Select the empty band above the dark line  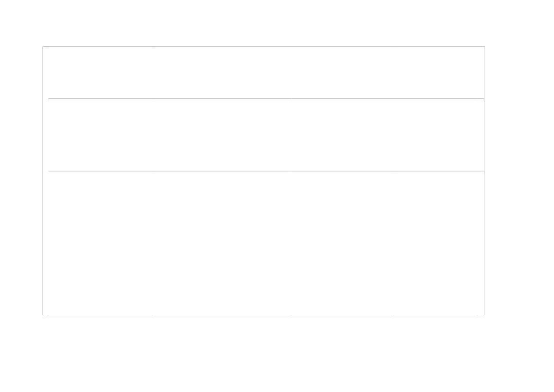[264, 73]
